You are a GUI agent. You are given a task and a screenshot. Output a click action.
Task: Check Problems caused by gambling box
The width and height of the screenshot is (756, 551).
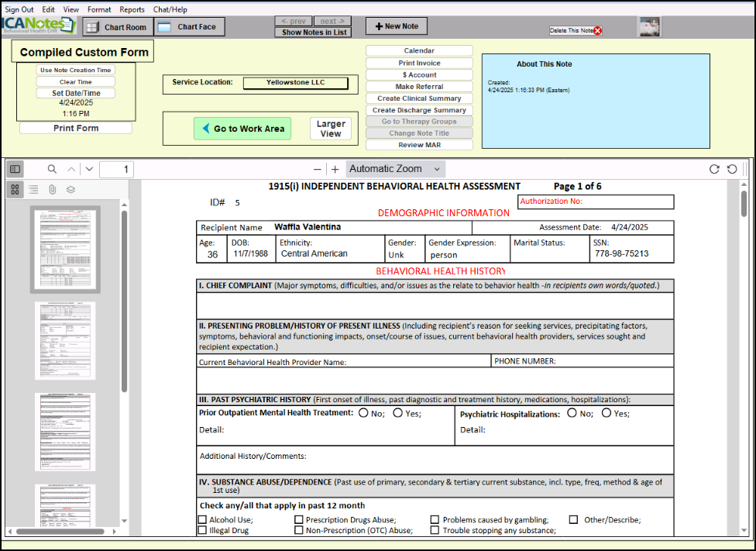(x=435, y=520)
